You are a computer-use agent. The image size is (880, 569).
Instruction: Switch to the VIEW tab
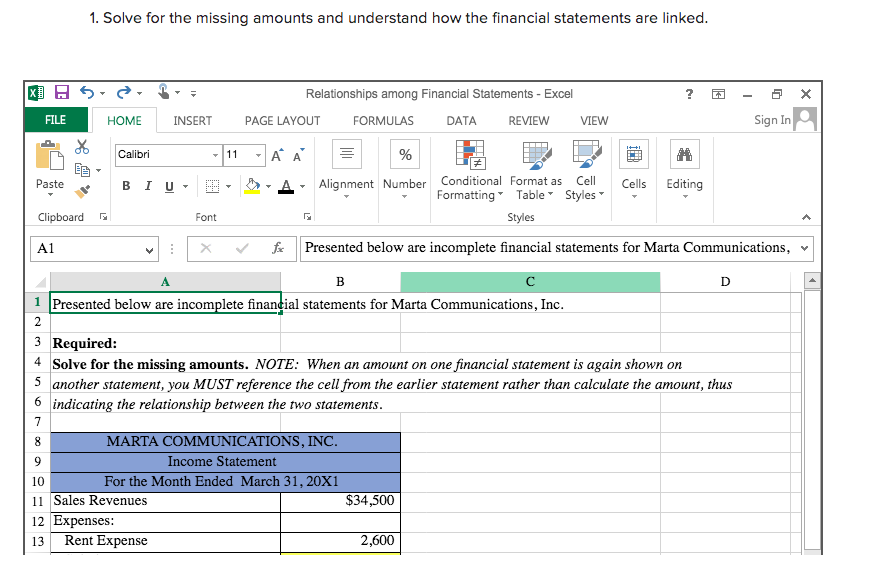(594, 121)
